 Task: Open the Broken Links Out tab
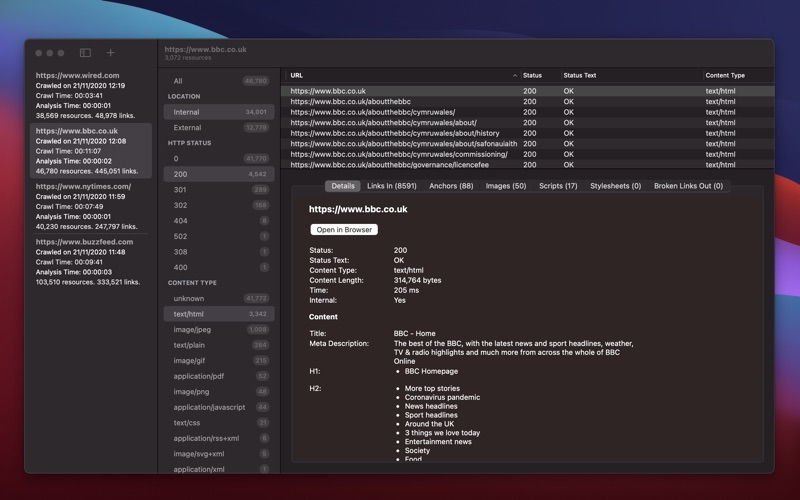click(x=688, y=186)
